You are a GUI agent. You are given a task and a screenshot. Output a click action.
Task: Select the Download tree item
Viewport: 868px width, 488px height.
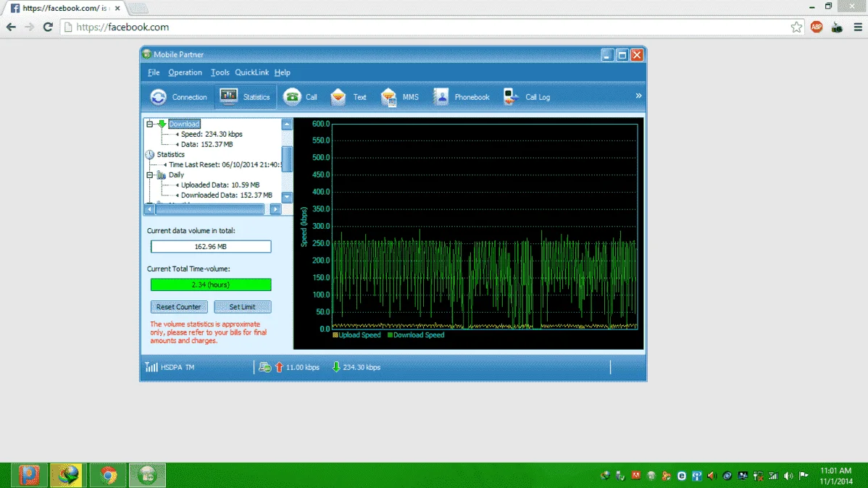coord(184,124)
